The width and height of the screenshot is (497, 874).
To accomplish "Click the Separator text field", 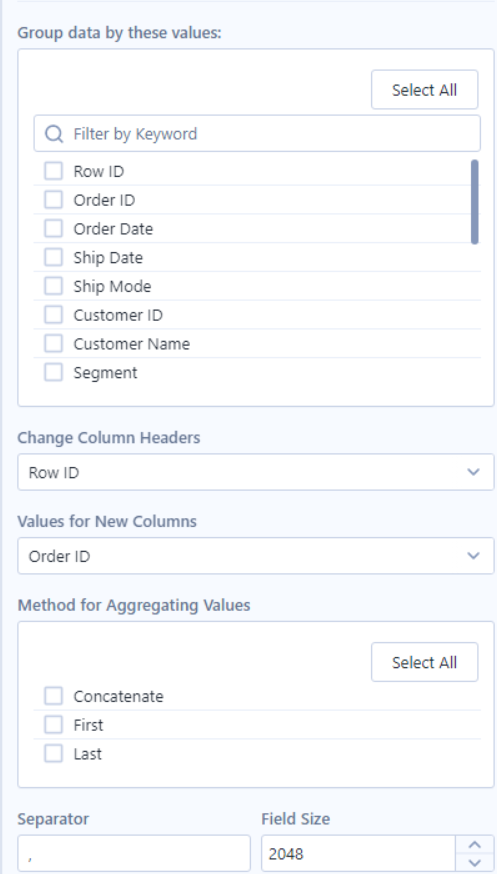I will pos(134,853).
